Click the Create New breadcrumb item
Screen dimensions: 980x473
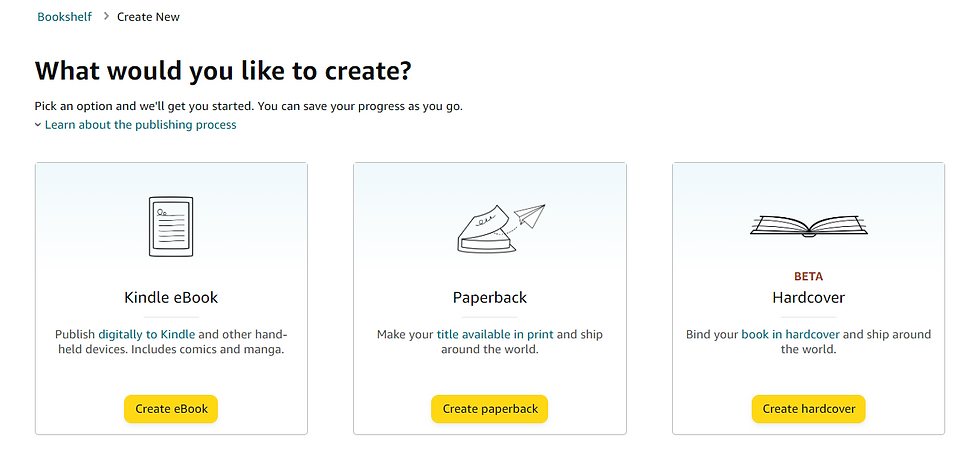[148, 17]
